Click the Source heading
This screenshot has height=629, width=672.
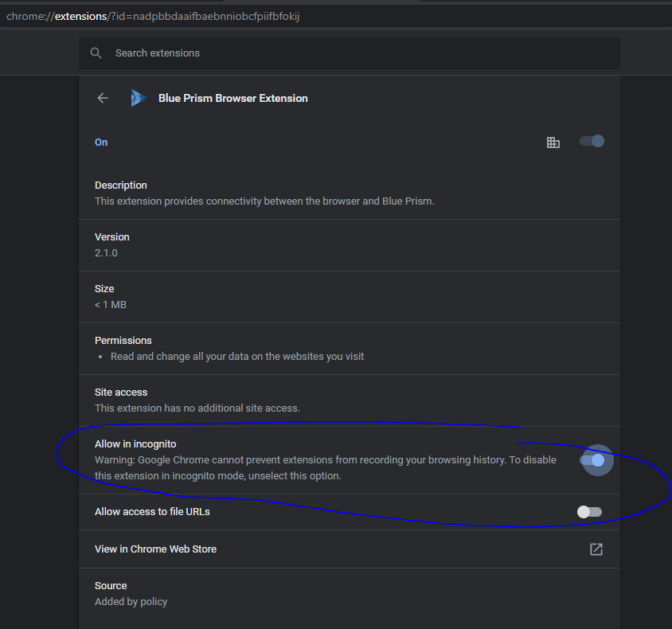pos(111,586)
